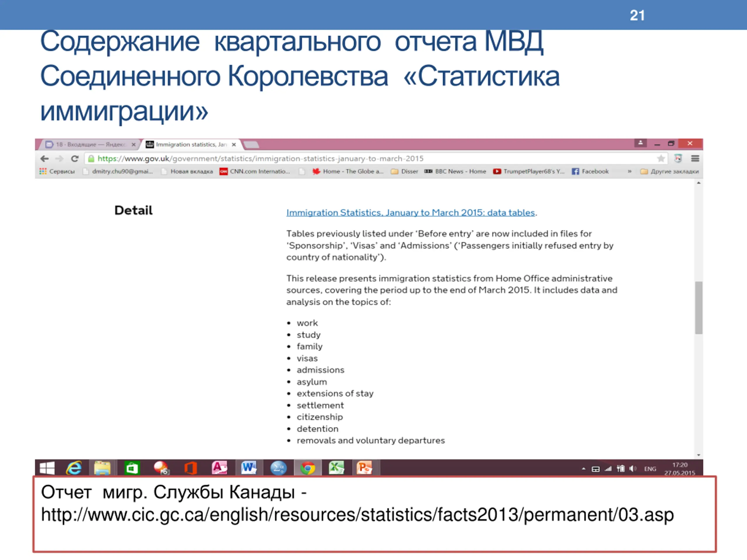This screenshot has width=747, height=560.
Task: Open Chrome menu hamburger icon
Action: [695, 158]
